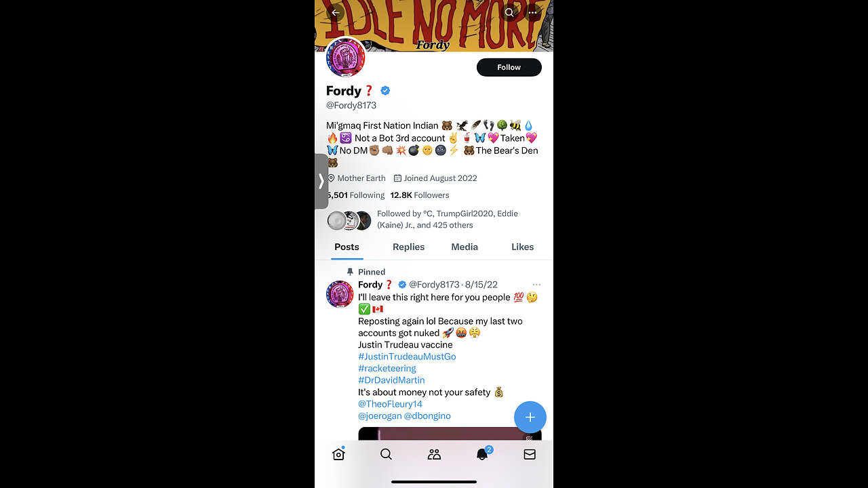The image size is (868, 488).
Task: Open Messages envelope icon
Action: coord(530,454)
